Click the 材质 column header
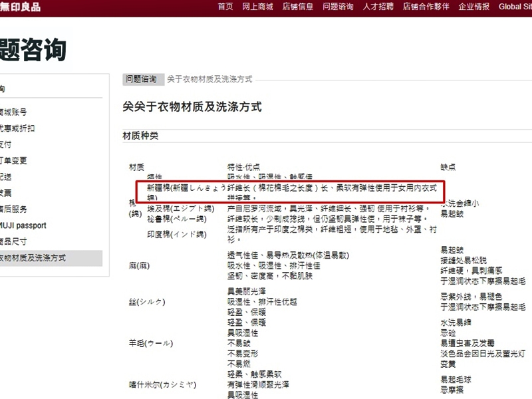The image size is (532, 399). (136, 167)
